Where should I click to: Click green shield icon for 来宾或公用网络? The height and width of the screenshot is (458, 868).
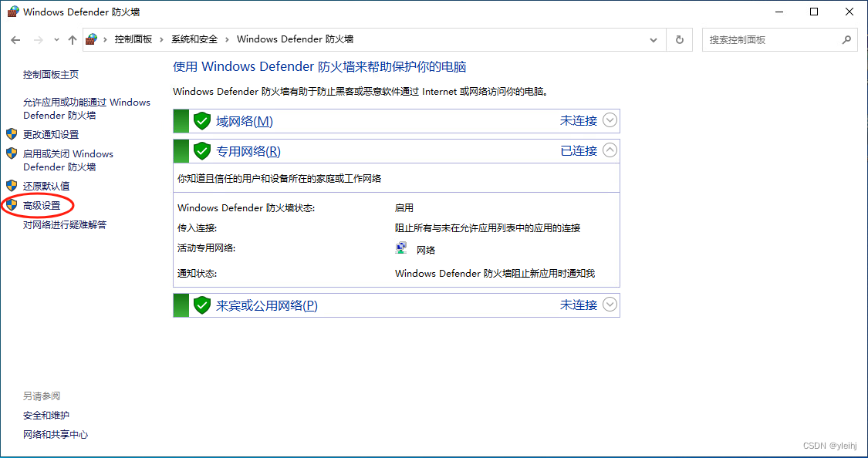tap(202, 305)
